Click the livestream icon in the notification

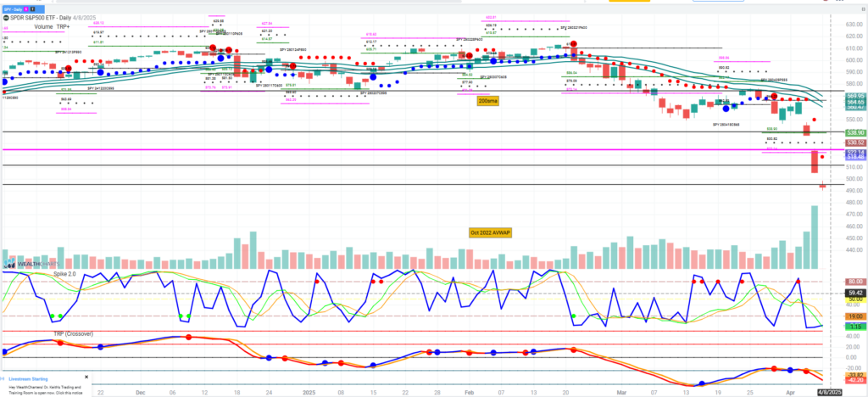click(3, 378)
